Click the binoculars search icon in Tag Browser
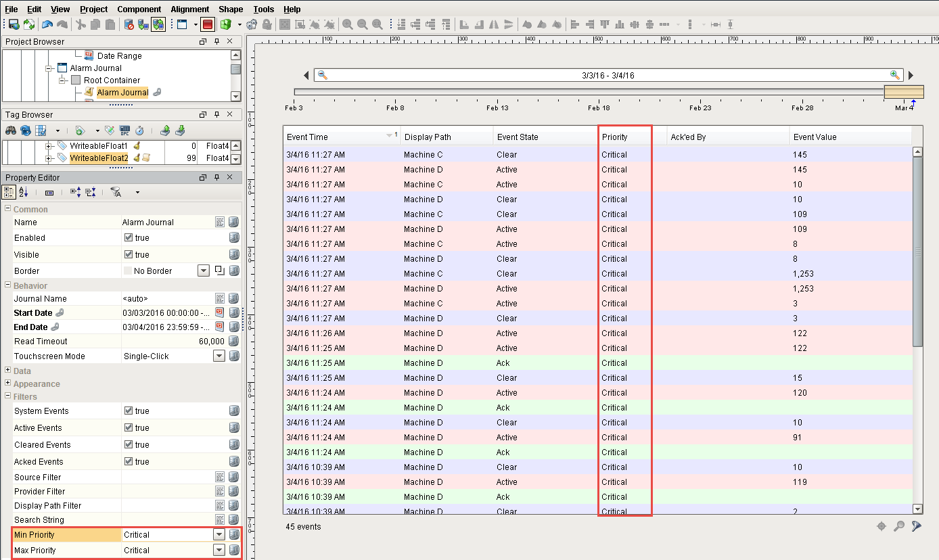The height and width of the screenshot is (560, 939). (11, 130)
